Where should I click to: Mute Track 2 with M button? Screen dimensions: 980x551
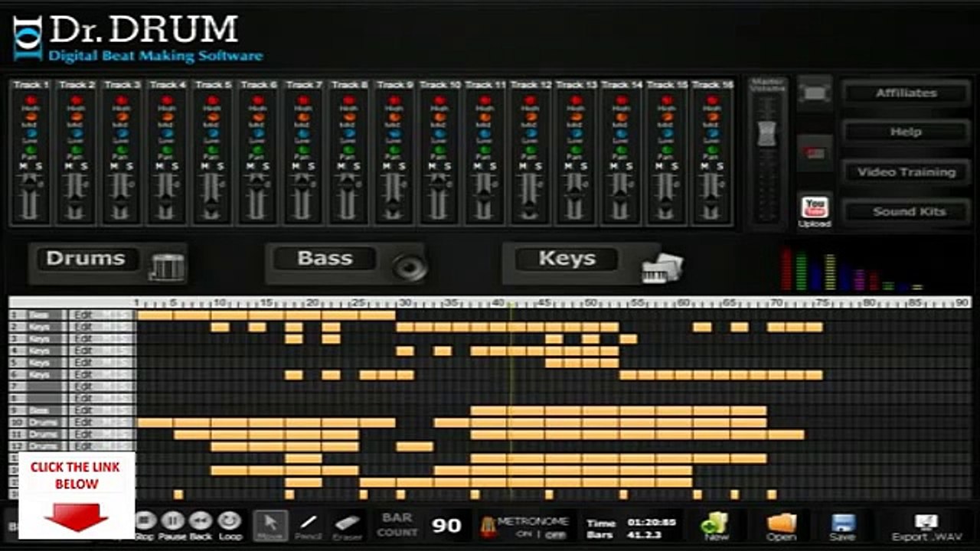coord(69,167)
